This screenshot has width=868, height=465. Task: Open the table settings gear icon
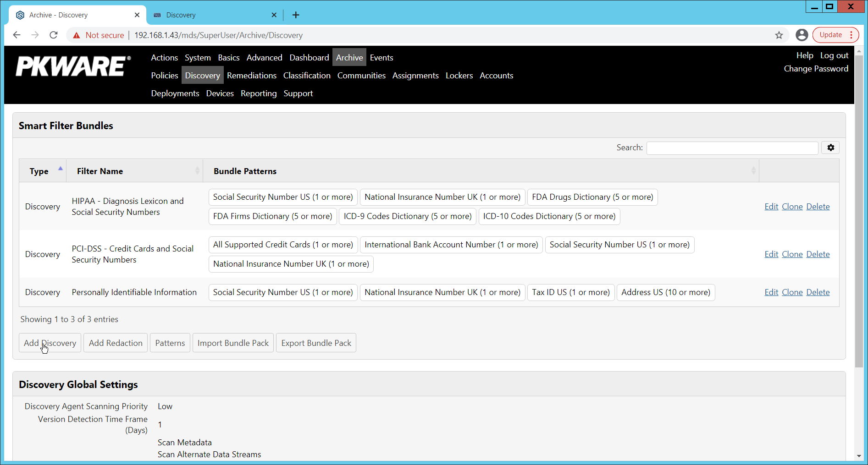(830, 148)
